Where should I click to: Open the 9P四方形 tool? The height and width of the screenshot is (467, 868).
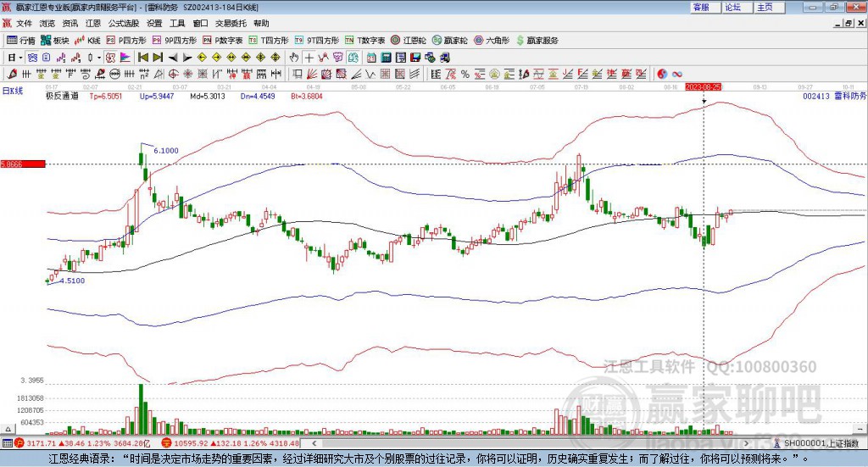click(175, 41)
